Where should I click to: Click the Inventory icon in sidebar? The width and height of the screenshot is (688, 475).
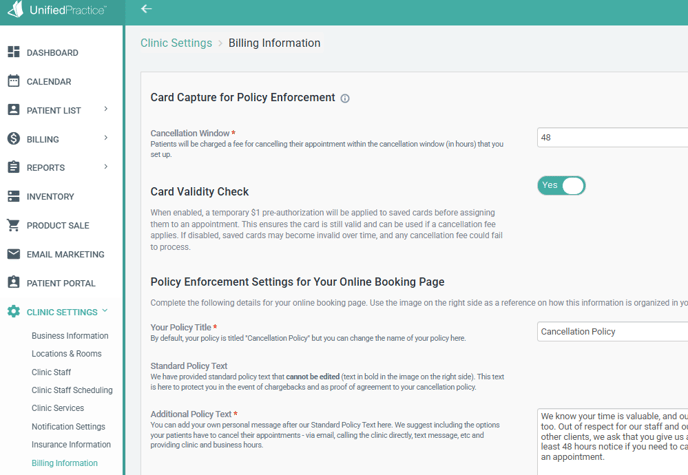(x=14, y=197)
